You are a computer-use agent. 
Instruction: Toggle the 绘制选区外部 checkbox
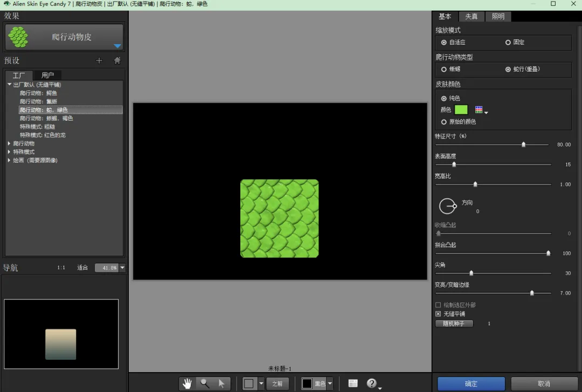[x=438, y=305]
